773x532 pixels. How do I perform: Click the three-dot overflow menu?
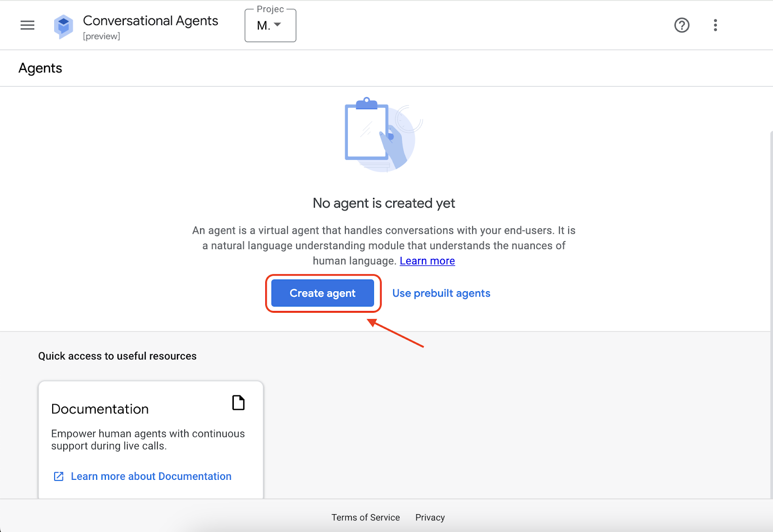[715, 25]
